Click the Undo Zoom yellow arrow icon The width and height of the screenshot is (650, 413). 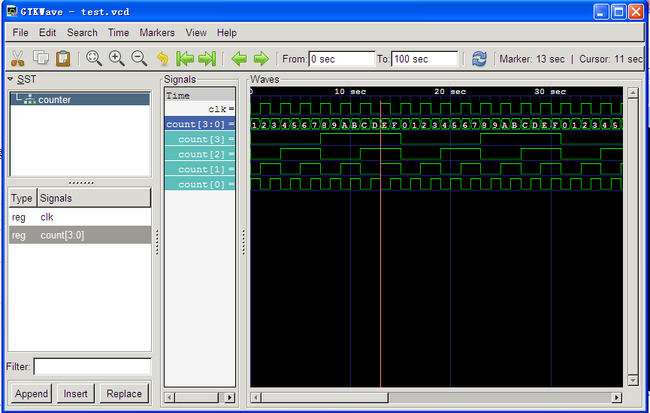pos(162,58)
